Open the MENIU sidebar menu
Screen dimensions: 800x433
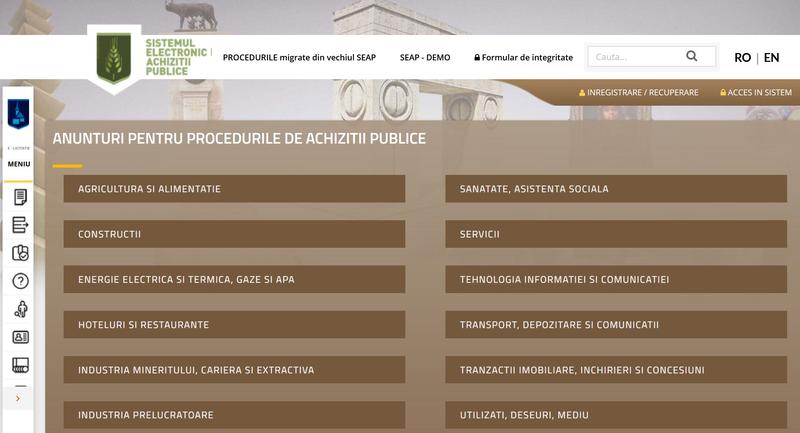(19, 164)
